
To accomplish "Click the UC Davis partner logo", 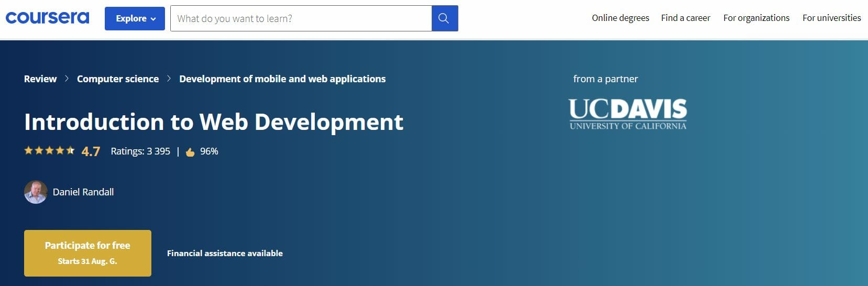I will pos(628,114).
